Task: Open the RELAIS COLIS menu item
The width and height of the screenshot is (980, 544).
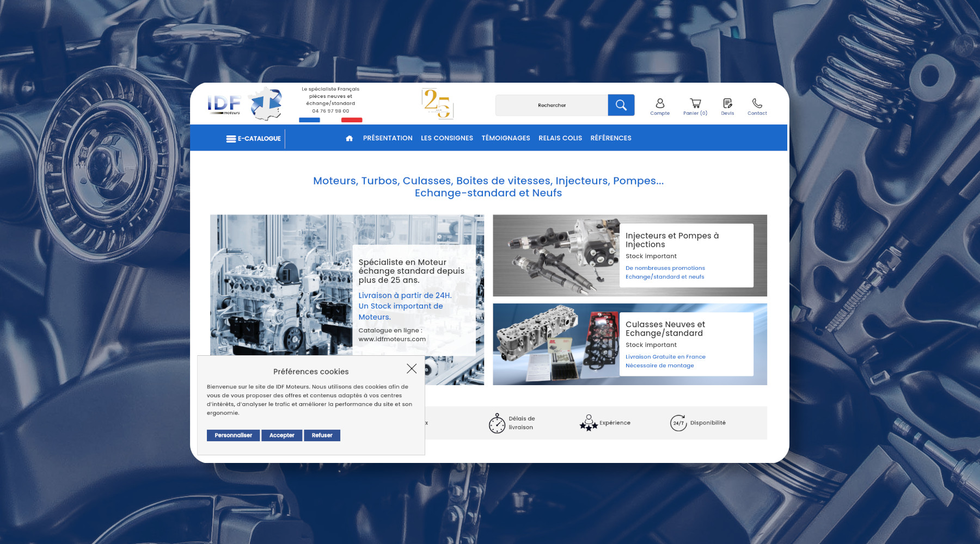Action: click(x=560, y=138)
